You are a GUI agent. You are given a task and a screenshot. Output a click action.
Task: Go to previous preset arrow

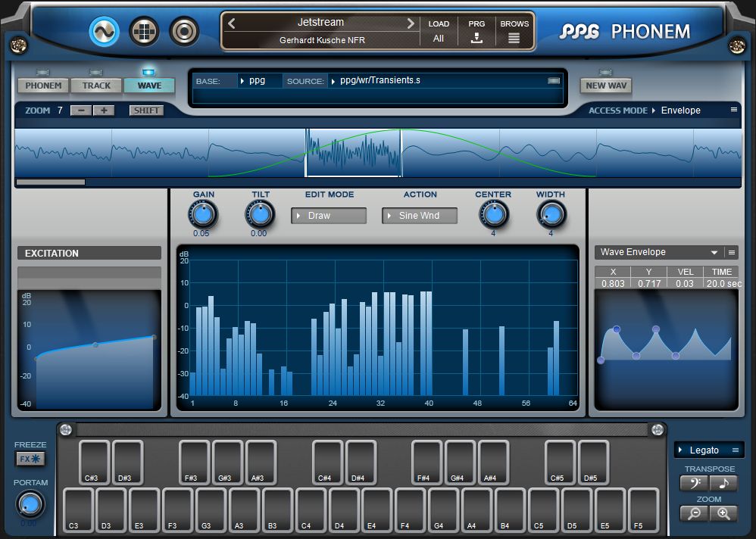click(232, 23)
